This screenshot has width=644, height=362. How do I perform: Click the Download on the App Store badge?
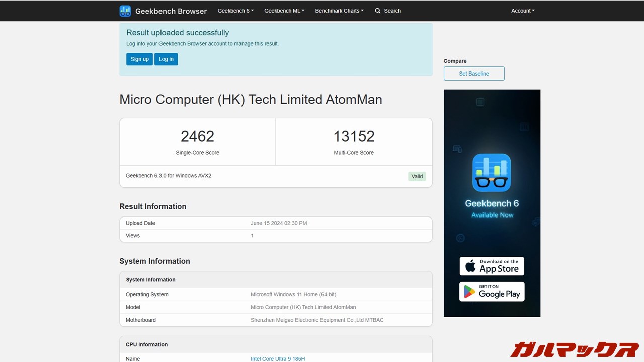(492, 266)
